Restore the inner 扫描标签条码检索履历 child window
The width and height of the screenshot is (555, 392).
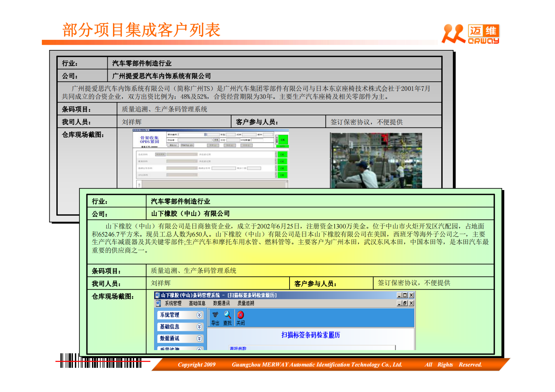pos(405,303)
